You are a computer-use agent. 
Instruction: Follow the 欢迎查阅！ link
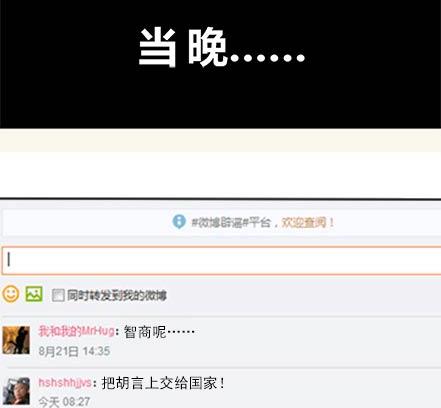coord(308,222)
